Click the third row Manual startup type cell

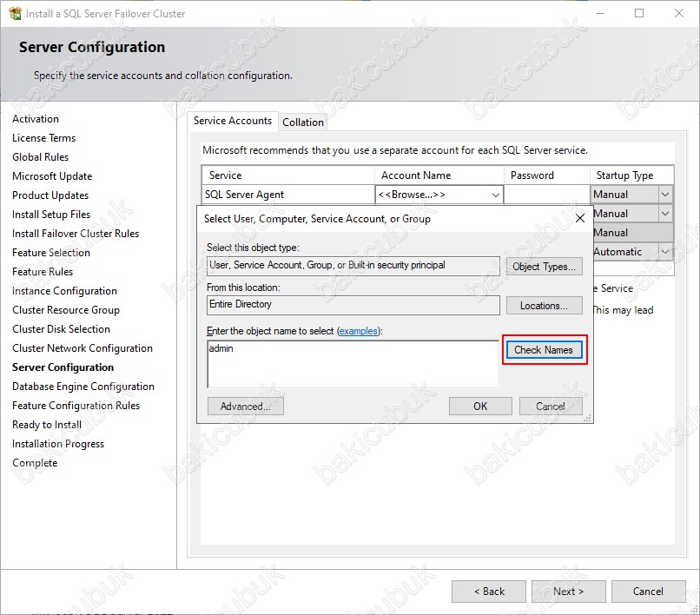click(x=632, y=233)
